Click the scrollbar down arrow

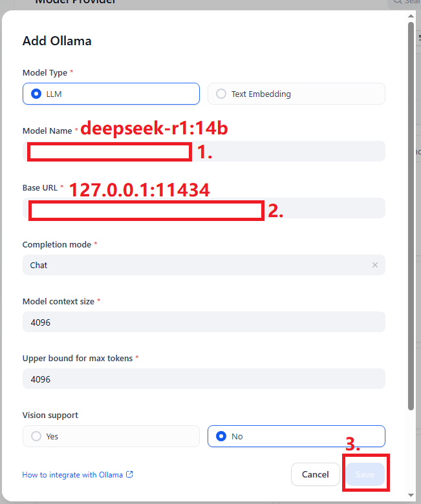pyautogui.click(x=411, y=496)
